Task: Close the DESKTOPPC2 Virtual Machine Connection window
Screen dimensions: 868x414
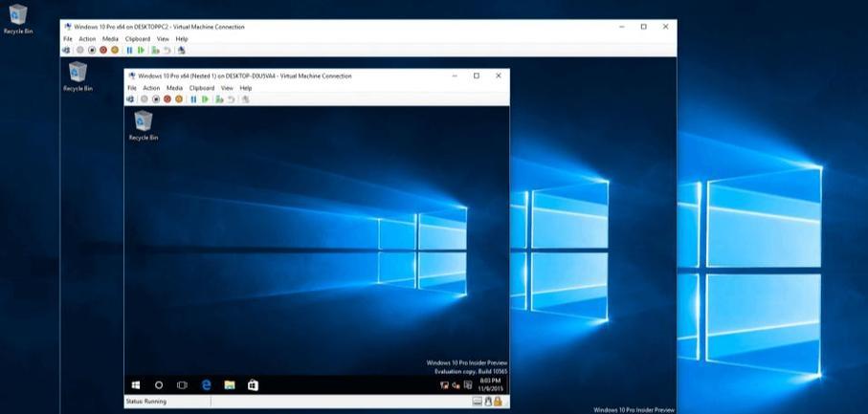Action: 665,27
